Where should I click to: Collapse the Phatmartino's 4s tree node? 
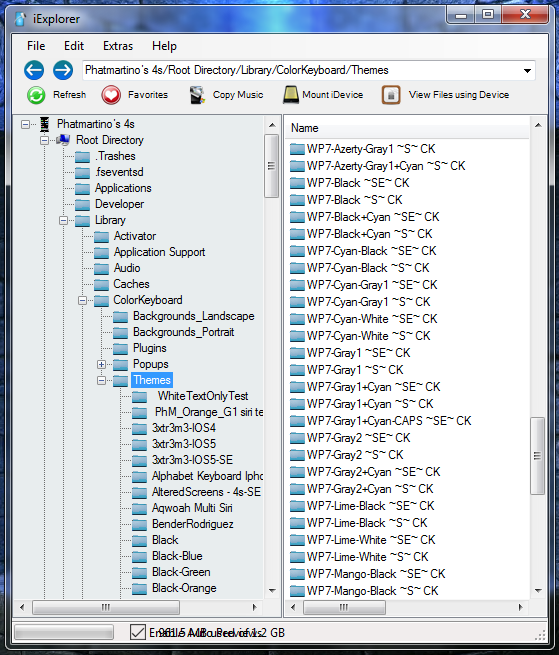[25, 124]
